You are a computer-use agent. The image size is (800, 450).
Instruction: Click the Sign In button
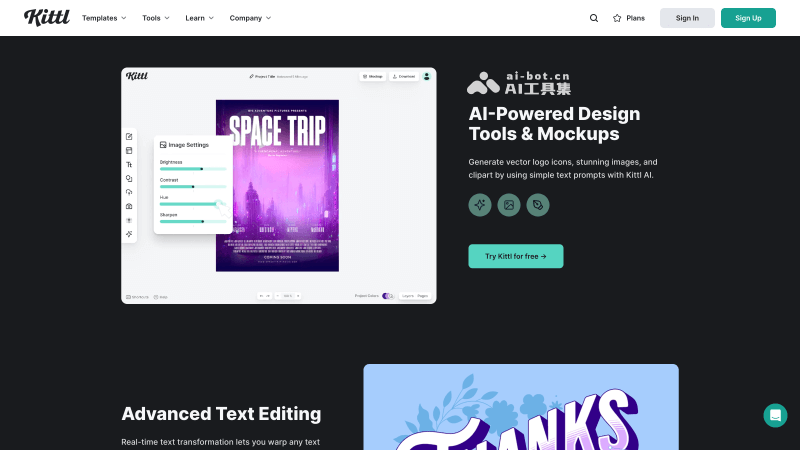(x=687, y=18)
